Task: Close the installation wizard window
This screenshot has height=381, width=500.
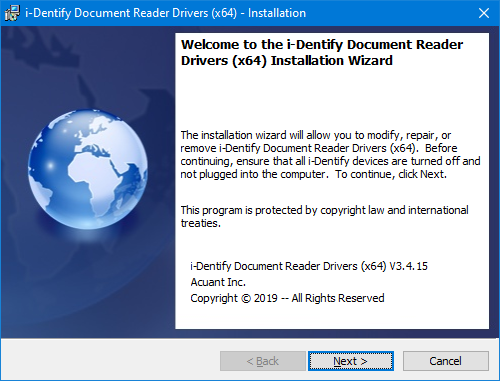Action: coord(484,13)
